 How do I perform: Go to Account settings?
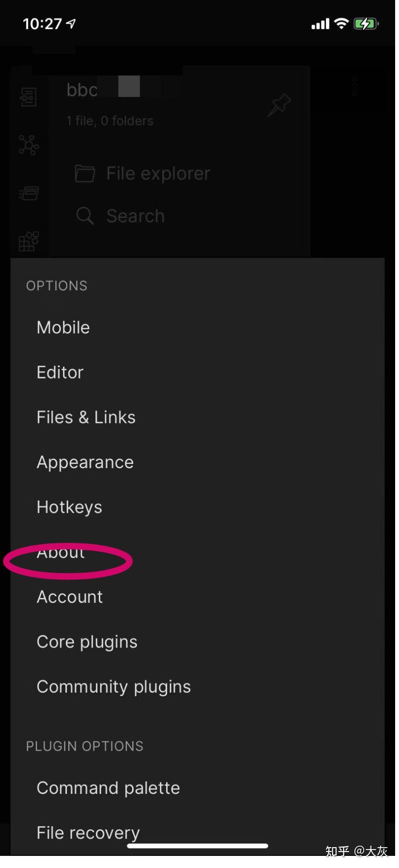pos(70,597)
